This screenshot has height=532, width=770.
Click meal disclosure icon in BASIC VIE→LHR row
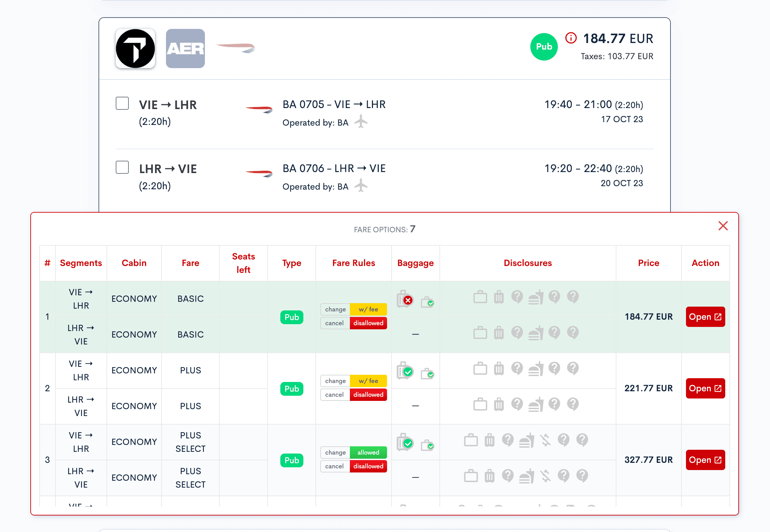pyautogui.click(x=536, y=297)
